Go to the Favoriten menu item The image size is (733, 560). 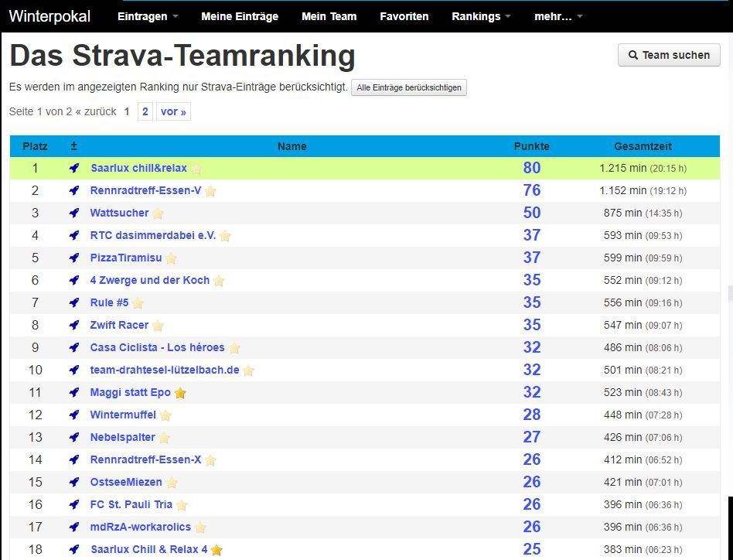click(x=404, y=16)
